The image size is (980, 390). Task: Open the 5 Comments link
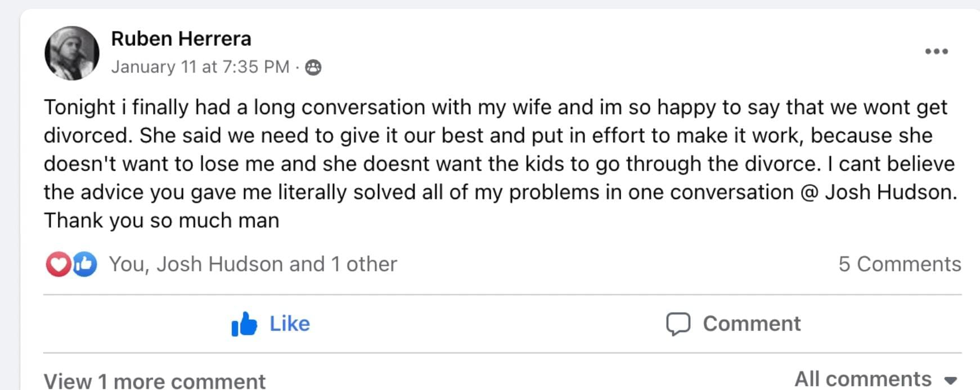coord(899,264)
